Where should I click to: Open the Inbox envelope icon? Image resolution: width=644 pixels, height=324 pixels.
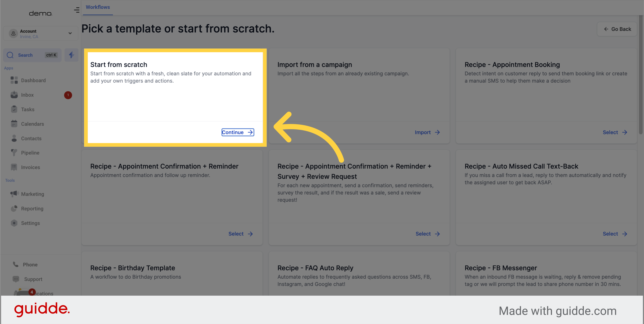(14, 95)
